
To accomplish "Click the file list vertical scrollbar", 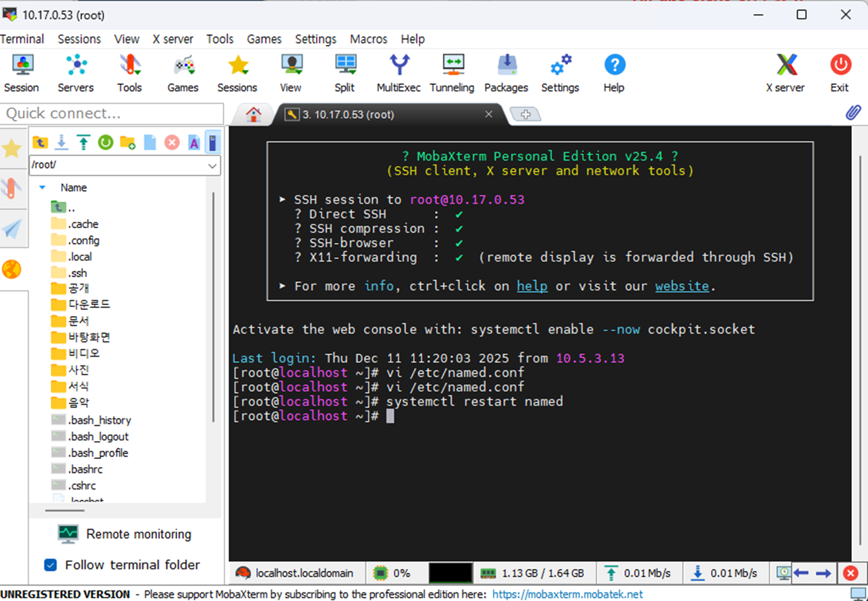I will point(214,308).
